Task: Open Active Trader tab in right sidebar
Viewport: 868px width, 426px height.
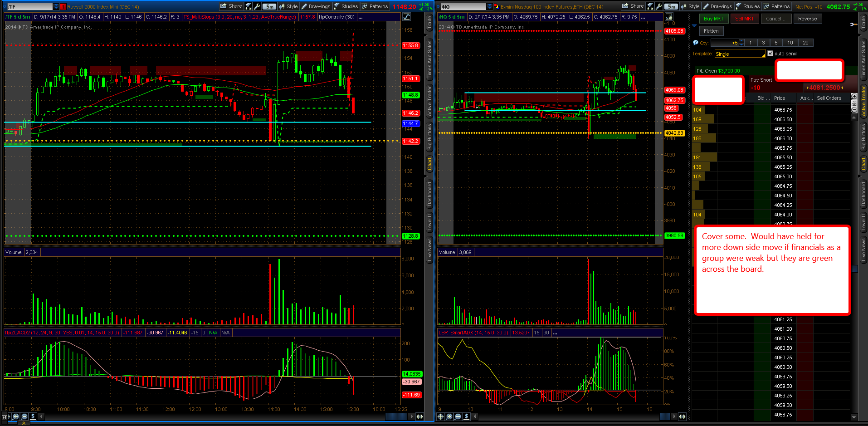Action: pyautogui.click(x=863, y=101)
